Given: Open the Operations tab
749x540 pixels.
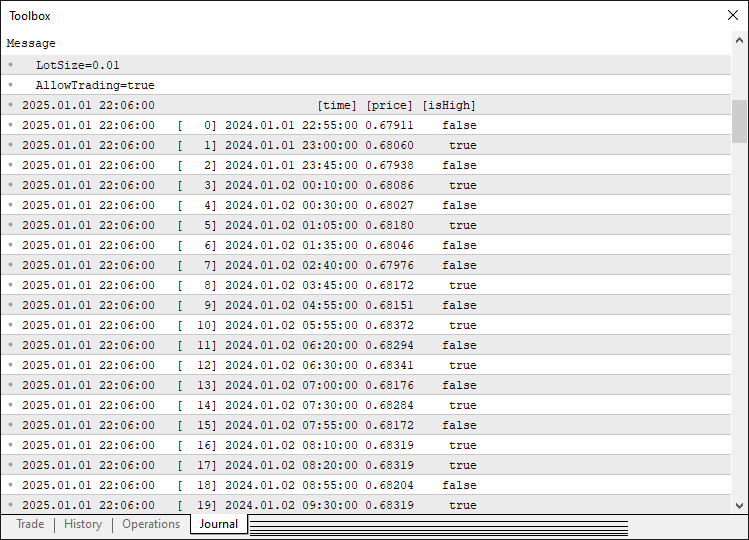Looking at the screenshot, I should pyautogui.click(x=151, y=524).
